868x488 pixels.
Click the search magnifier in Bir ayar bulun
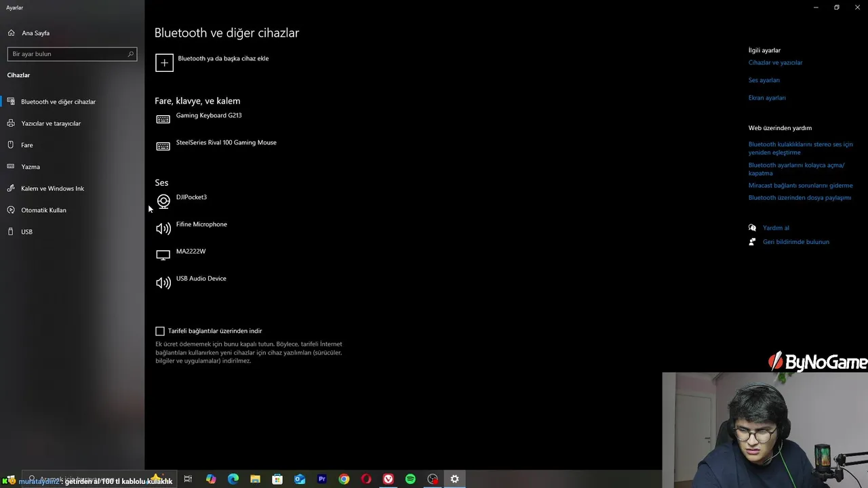pos(131,54)
